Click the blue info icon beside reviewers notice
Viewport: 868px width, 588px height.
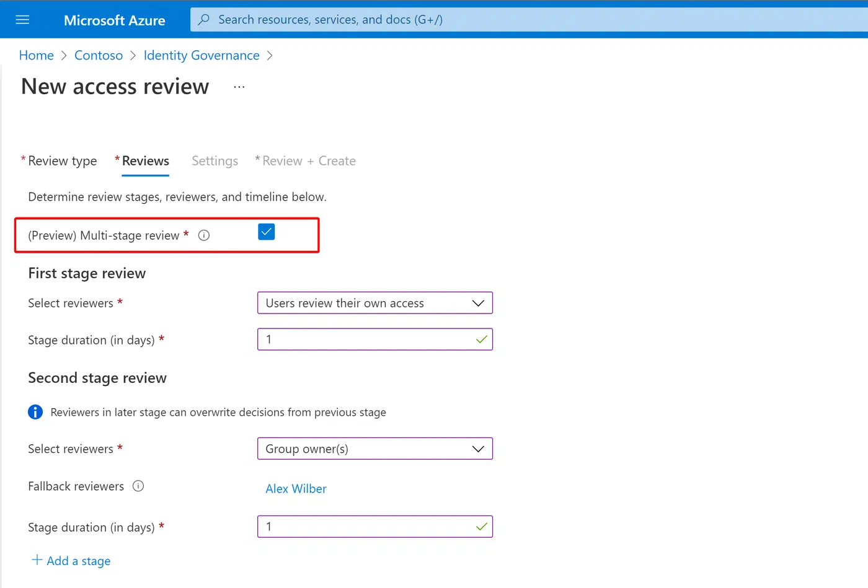tap(35, 412)
